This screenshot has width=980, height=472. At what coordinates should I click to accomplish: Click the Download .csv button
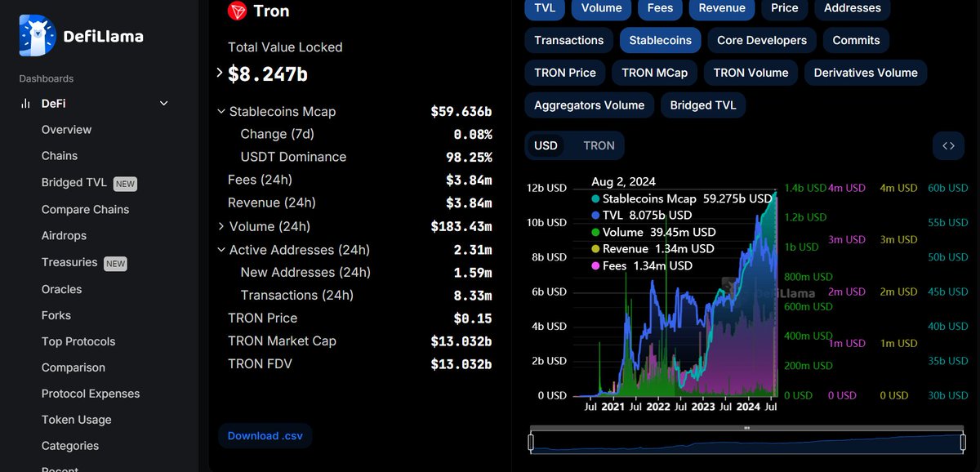(265, 435)
